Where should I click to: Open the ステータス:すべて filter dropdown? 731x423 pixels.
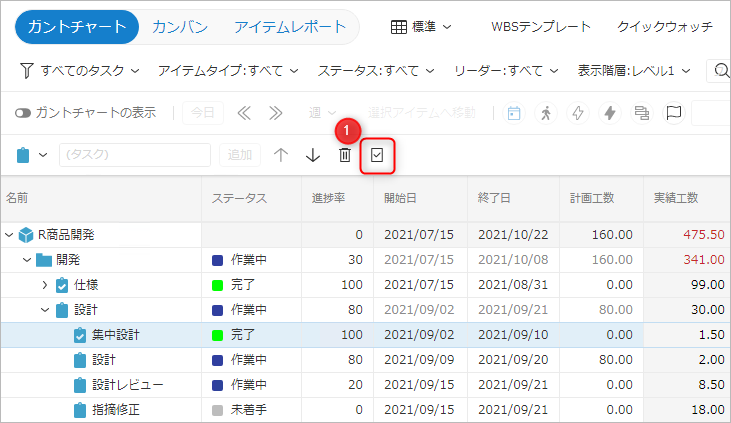click(376, 71)
